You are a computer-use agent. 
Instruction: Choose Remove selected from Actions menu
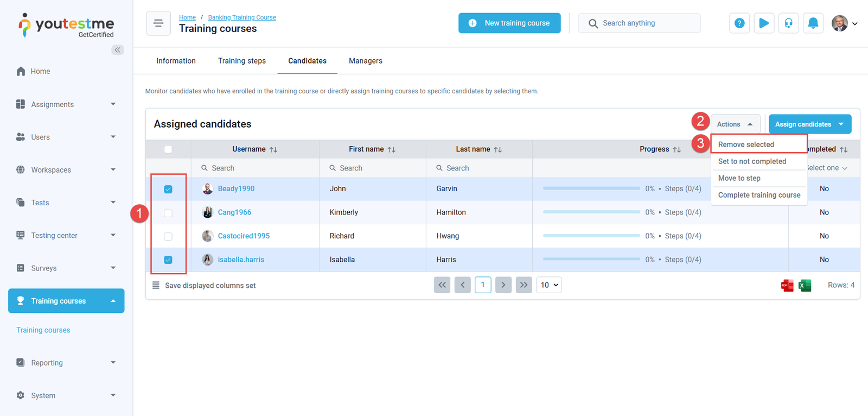746,144
